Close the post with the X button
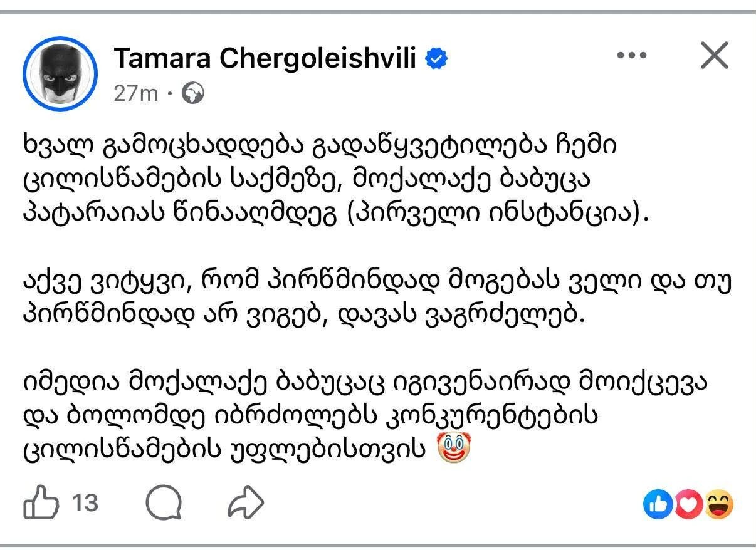756x550 pixels. (714, 56)
